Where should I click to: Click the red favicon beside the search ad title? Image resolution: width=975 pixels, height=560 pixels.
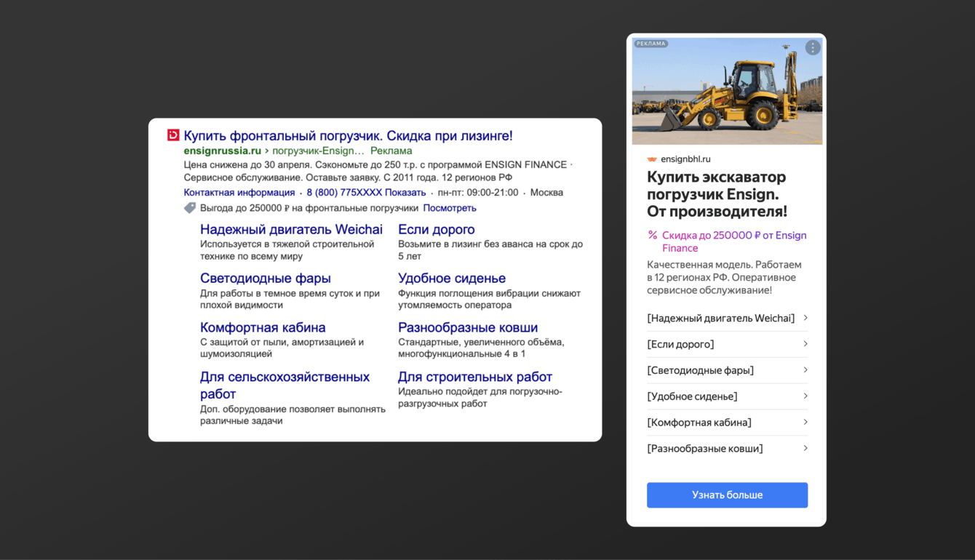point(173,135)
